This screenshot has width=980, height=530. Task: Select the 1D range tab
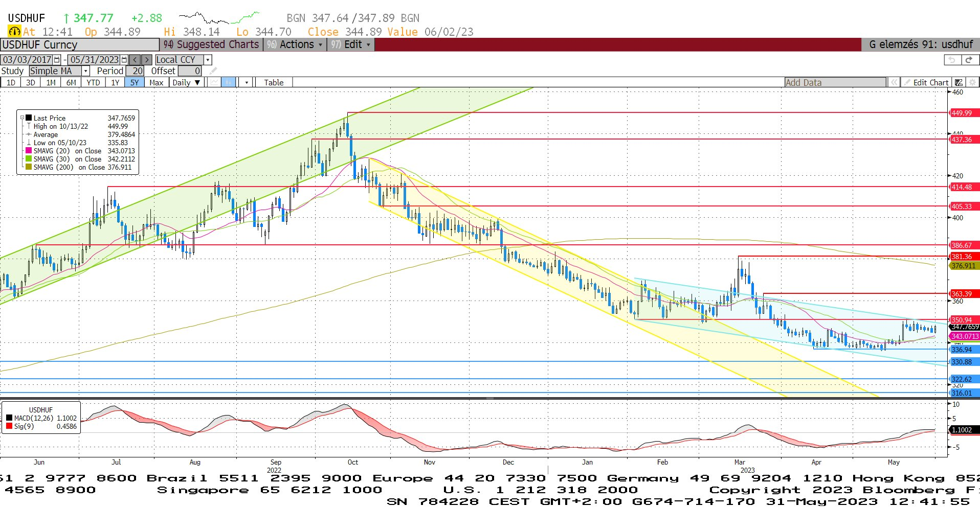(x=11, y=82)
